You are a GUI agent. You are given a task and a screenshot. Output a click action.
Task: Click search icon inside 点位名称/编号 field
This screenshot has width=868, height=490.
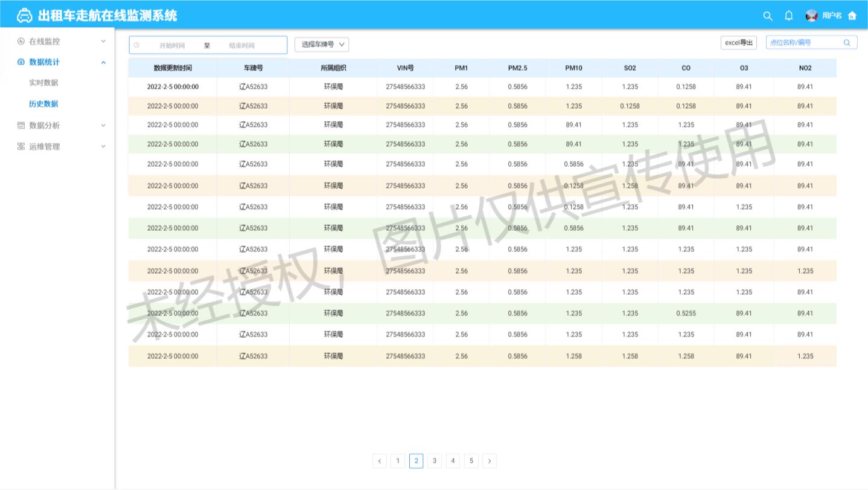coord(847,43)
